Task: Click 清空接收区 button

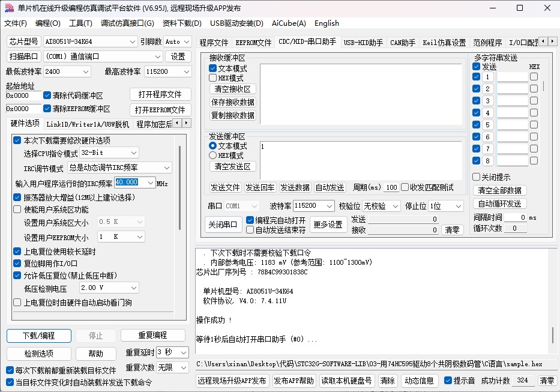Action: [x=232, y=89]
